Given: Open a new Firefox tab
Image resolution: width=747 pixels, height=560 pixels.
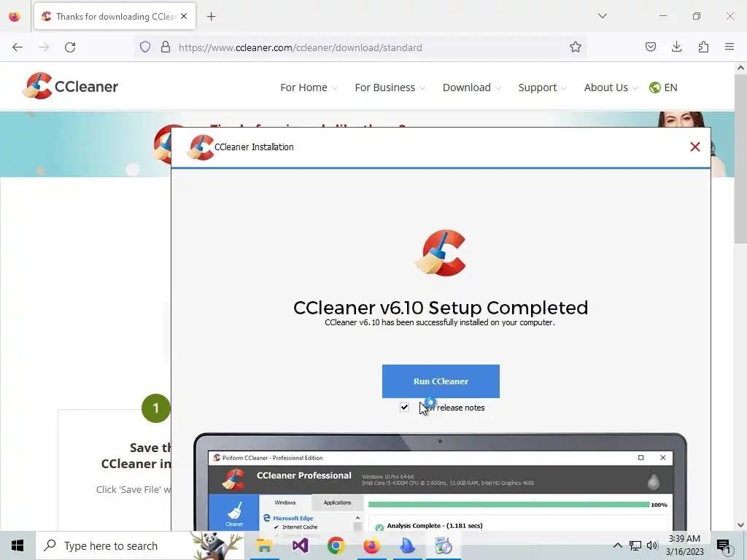Looking at the screenshot, I should pyautogui.click(x=211, y=17).
